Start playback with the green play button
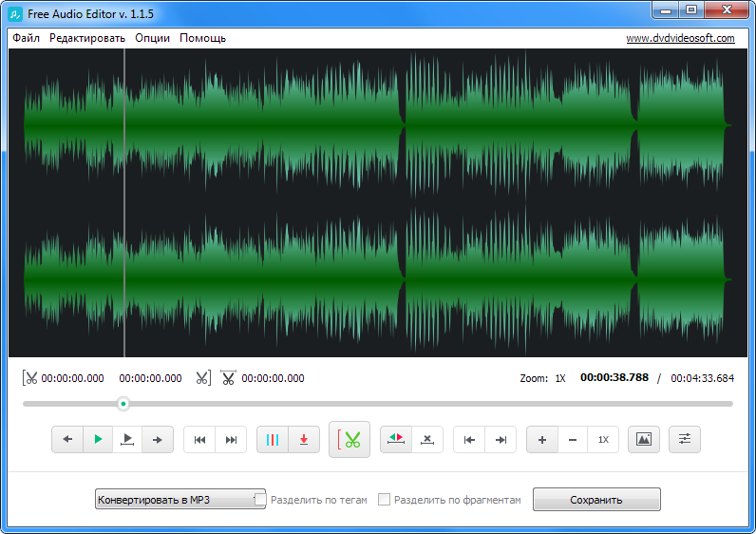756x534 pixels. 98,439
